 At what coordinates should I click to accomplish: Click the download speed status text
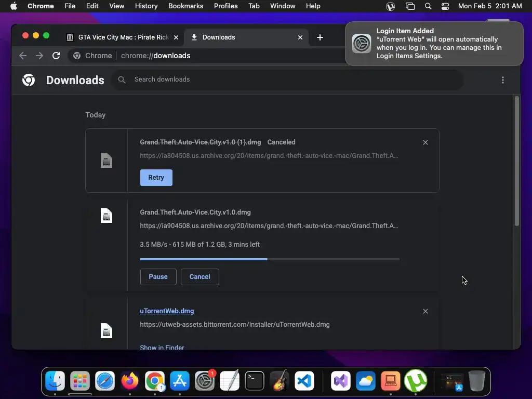point(200,245)
